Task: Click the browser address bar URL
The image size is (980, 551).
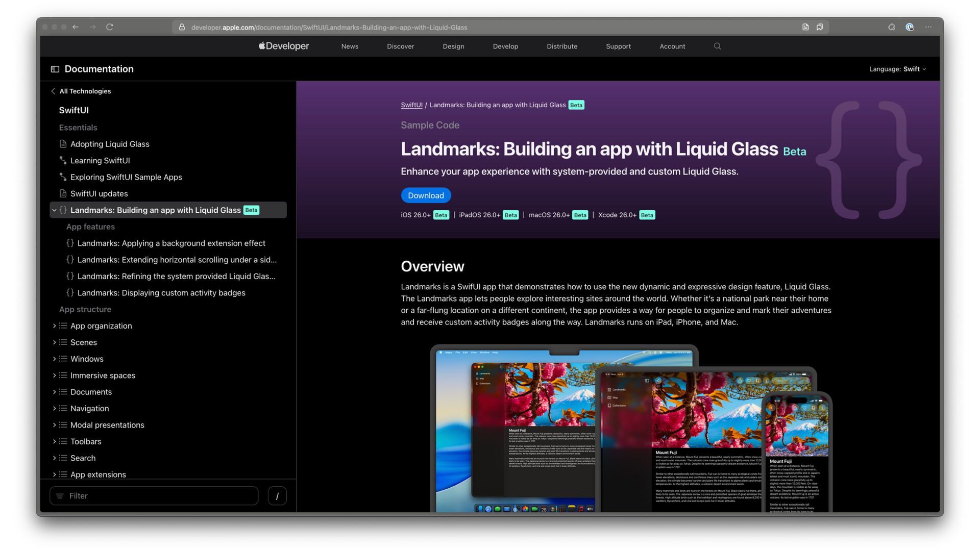Action: [x=329, y=28]
